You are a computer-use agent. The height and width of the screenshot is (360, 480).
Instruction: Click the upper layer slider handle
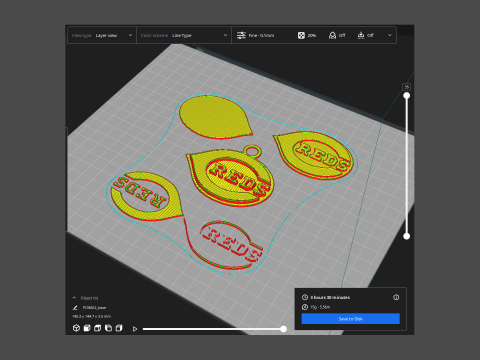pos(407,96)
